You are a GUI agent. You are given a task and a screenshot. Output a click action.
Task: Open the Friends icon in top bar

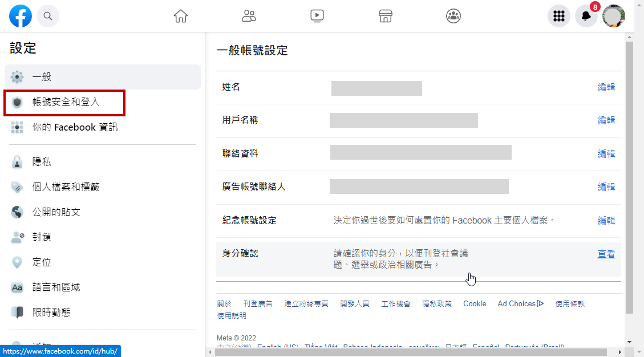tap(249, 16)
